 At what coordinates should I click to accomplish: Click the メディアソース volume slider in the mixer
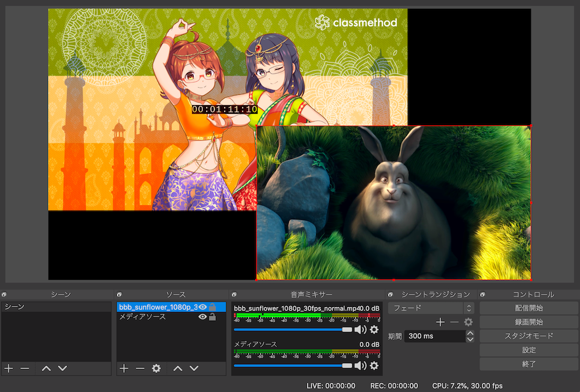click(x=293, y=365)
